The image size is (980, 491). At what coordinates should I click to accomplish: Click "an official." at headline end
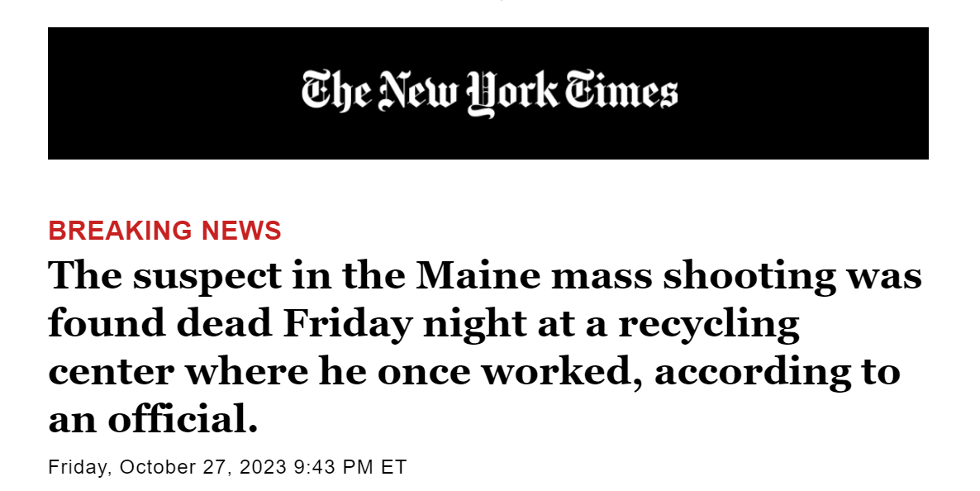(153, 419)
